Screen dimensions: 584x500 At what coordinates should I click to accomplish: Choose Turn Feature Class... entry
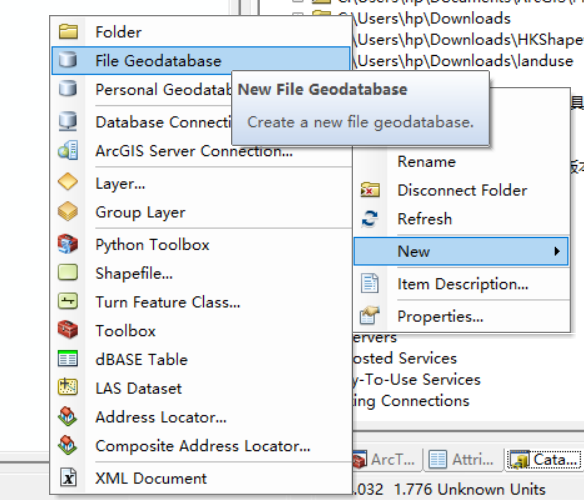point(201,302)
